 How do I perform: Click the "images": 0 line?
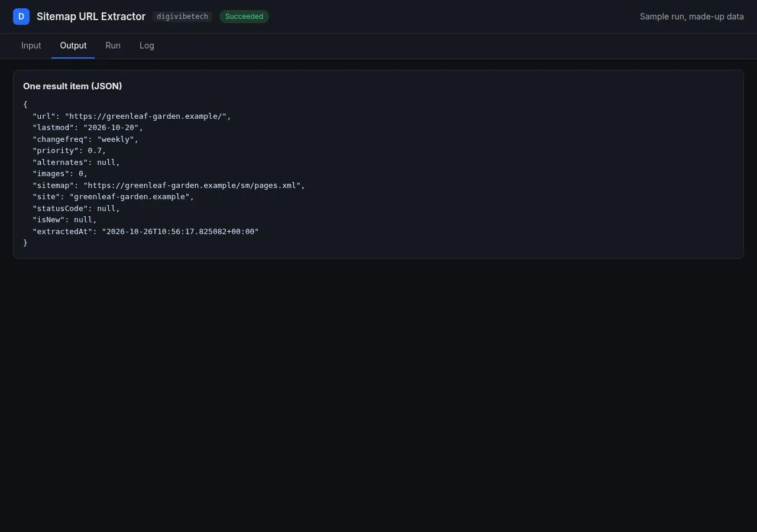pyautogui.click(x=60, y=174)
